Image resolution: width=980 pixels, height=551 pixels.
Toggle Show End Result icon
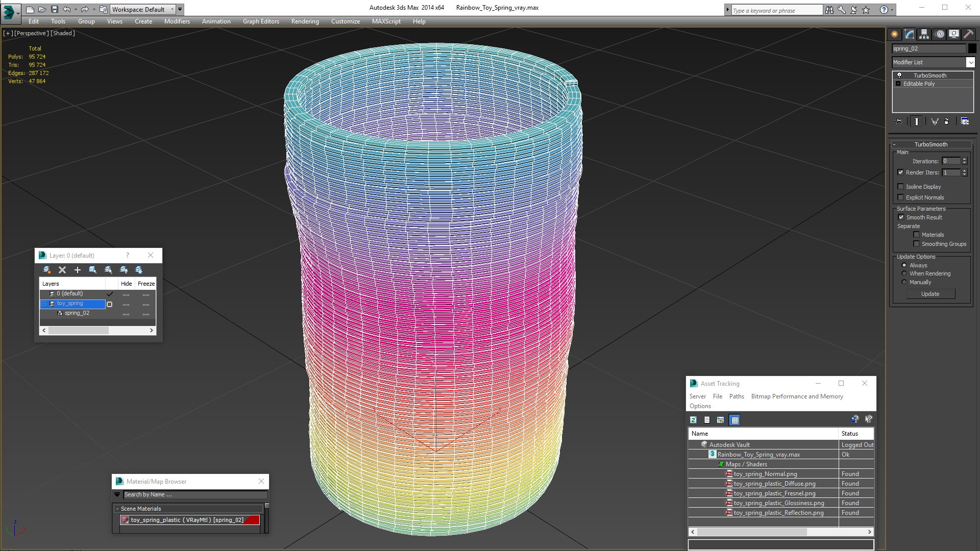click(x=917, y=121)
